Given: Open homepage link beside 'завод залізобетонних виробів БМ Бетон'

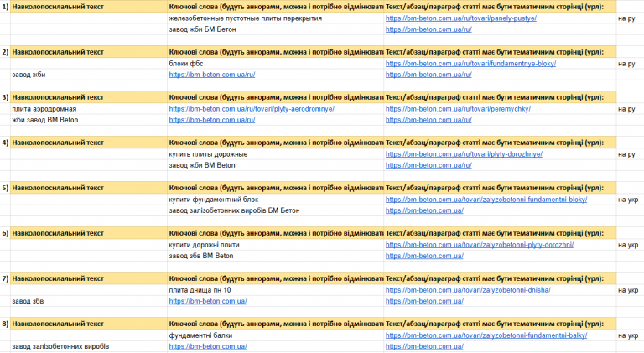Looking at the screenshot, I should 424,210.
